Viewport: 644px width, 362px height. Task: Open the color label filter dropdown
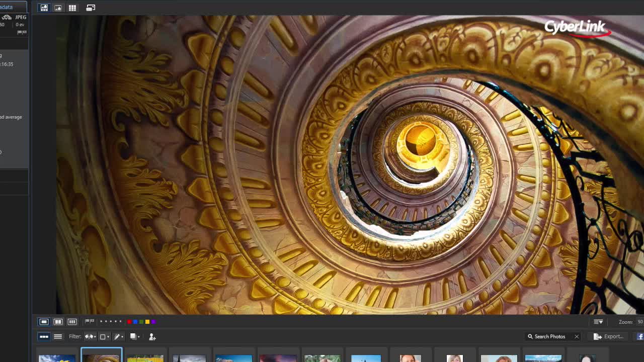coord(104,337)
